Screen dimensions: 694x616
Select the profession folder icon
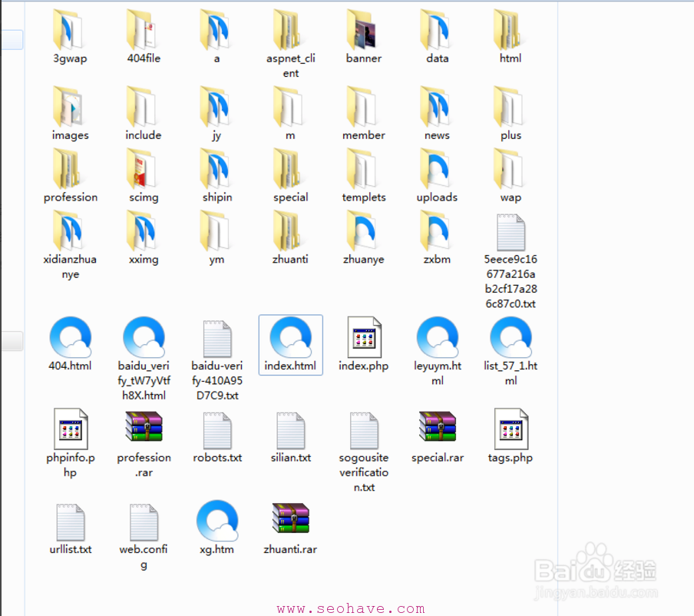68,168
